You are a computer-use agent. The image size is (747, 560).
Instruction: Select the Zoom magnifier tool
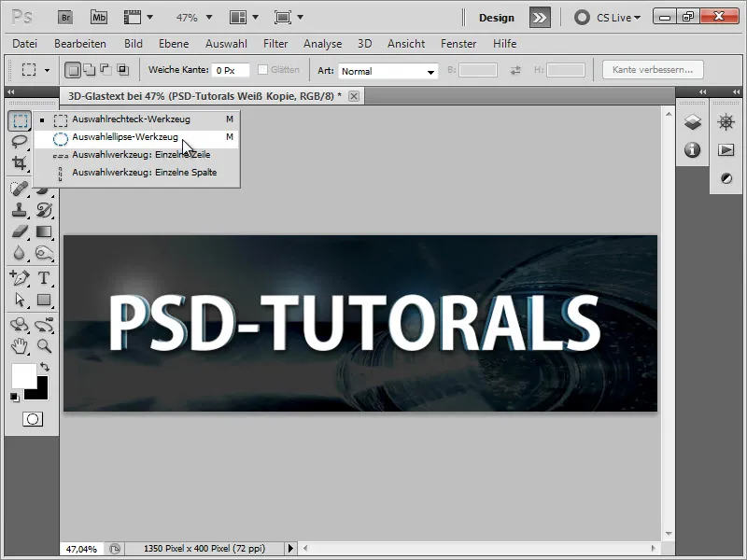click(x=44, y=345)
